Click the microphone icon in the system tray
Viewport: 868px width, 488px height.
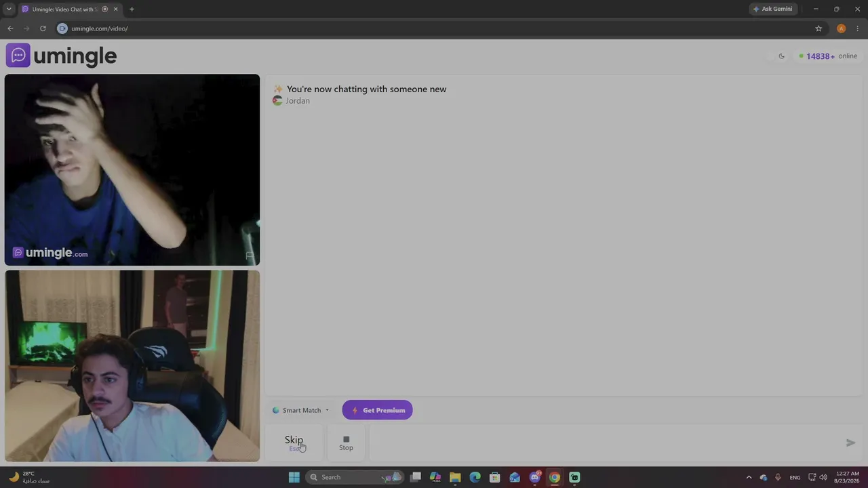pyautogui.click(x=778, y=477)
